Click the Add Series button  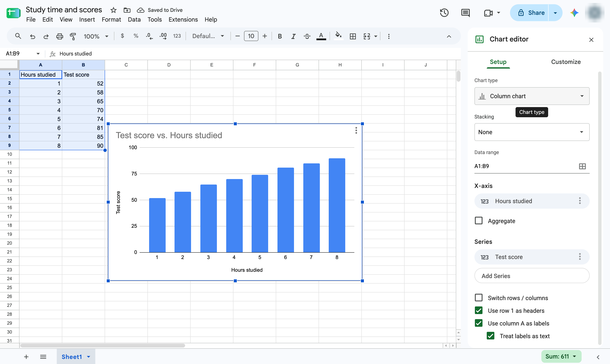coord(532,276)
